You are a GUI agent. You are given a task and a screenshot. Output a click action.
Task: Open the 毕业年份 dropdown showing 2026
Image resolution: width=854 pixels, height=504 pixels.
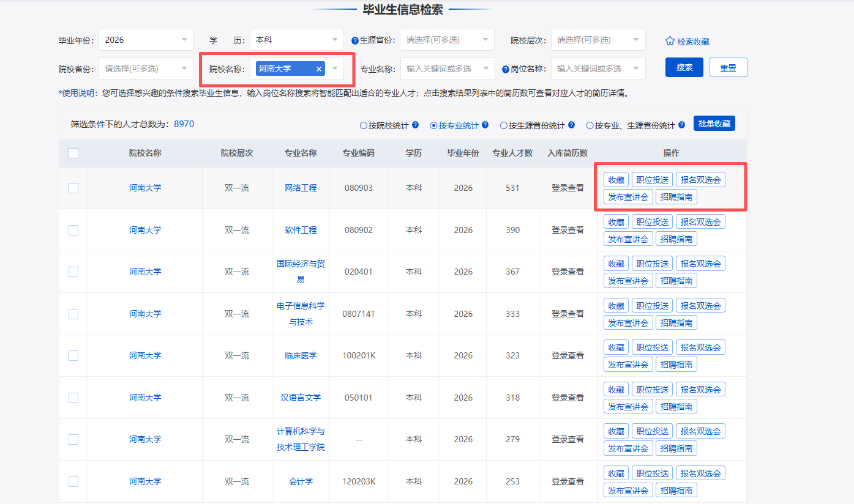[146, 40]
